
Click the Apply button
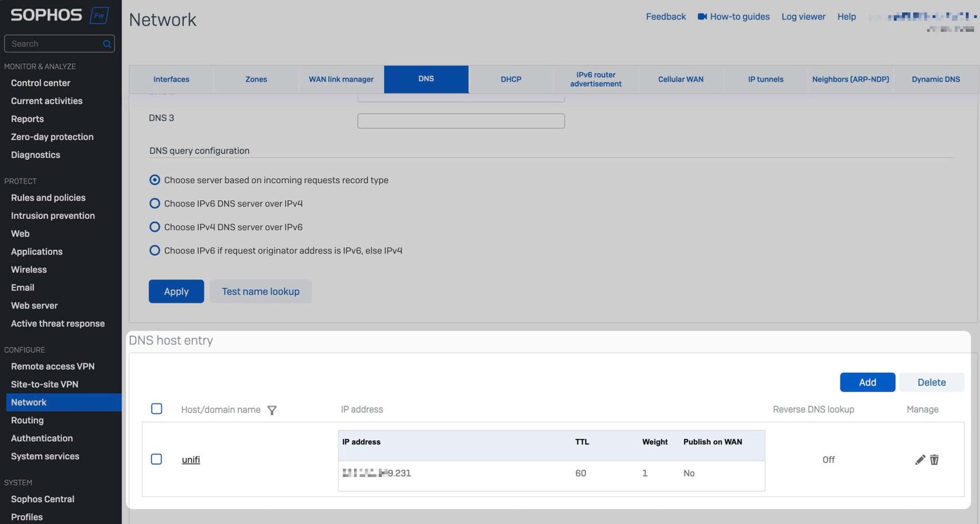tap(176, 291)
